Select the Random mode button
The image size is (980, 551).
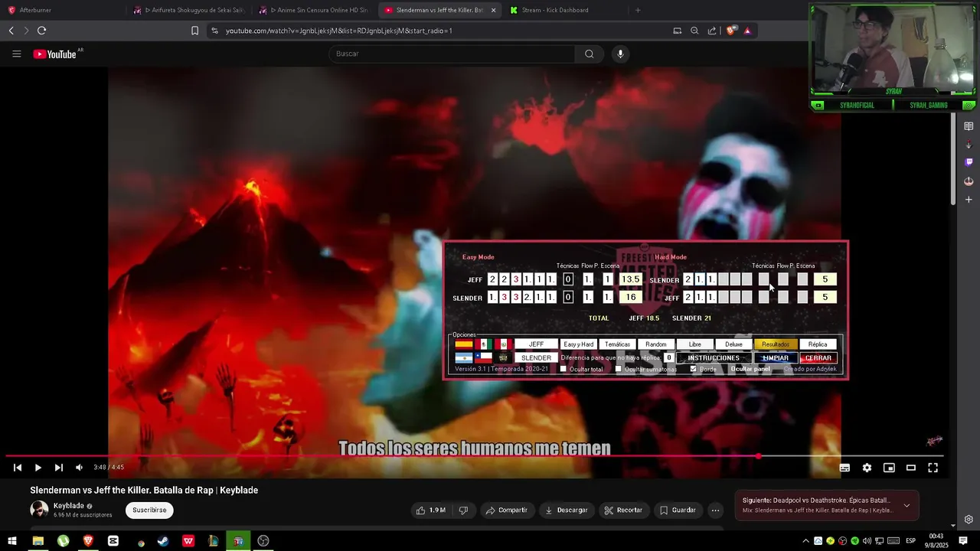pos(656,344)
